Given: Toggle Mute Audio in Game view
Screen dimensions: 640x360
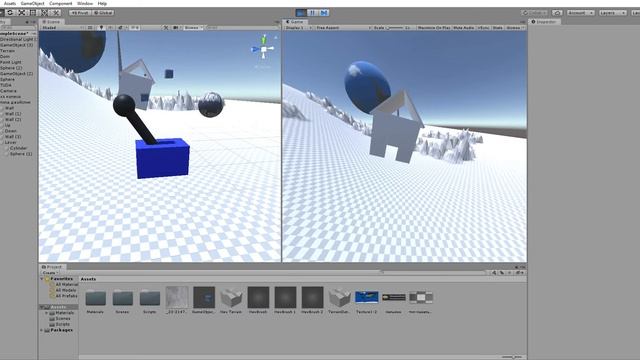Looking at the screenshot, I should pyautogui.click(x=464, y=28).
